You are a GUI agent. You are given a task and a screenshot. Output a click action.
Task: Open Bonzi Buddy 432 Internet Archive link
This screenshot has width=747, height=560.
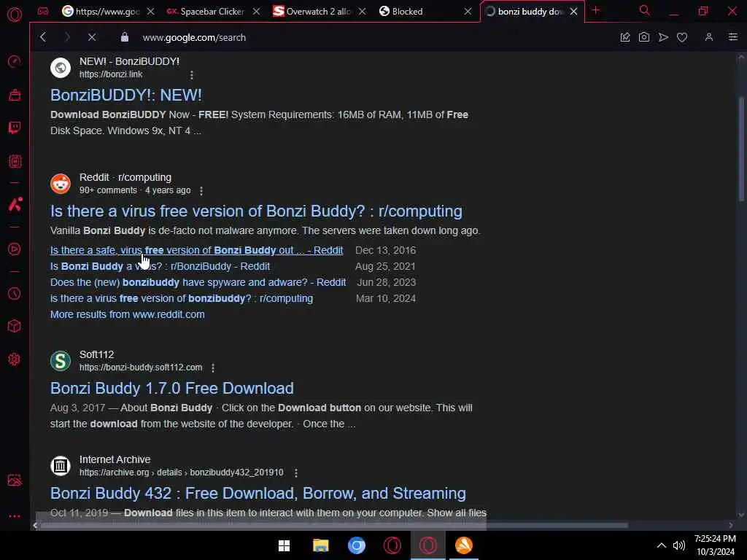click(258, 494)
